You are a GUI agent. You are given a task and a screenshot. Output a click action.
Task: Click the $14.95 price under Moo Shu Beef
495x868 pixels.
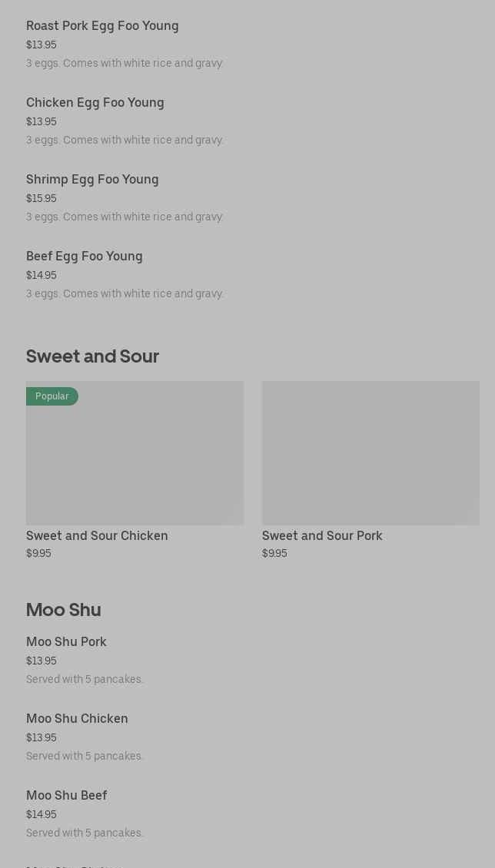point(42,815)
